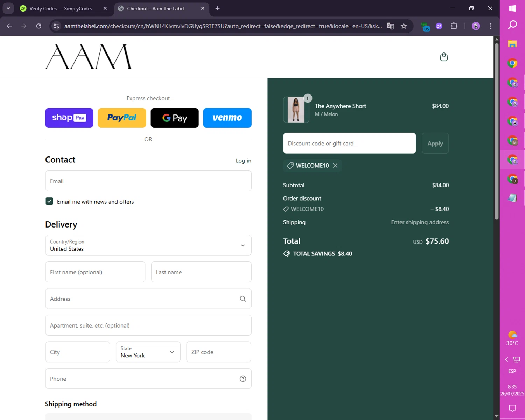Focus the Apartment, suite, etc. field
525x420 pixels.
[148, 325]
